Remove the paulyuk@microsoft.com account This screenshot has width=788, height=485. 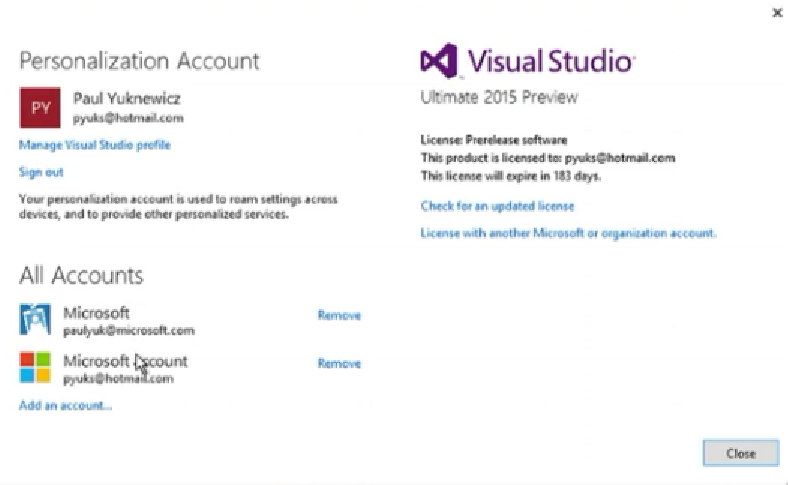point(339,315)
